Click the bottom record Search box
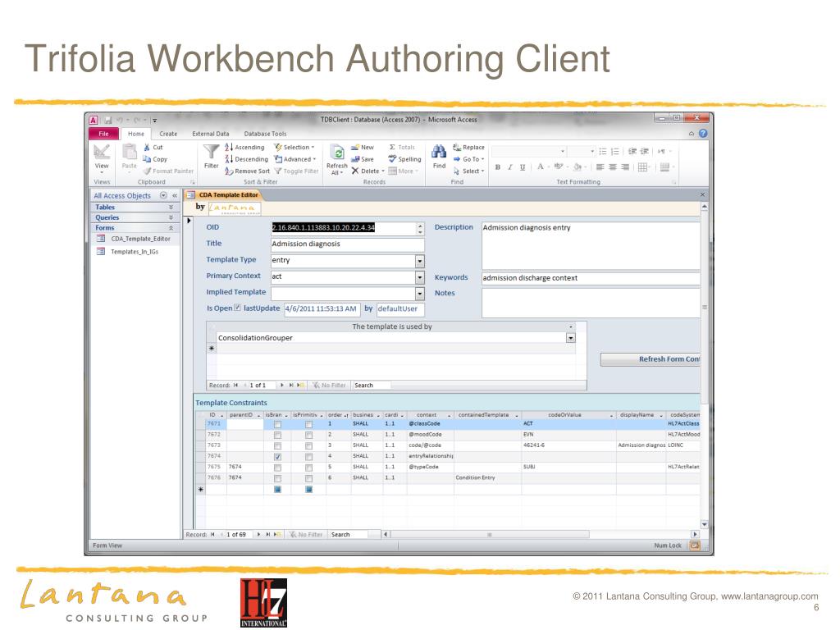The height and width of the screenshot is (630, 840). 348,535
